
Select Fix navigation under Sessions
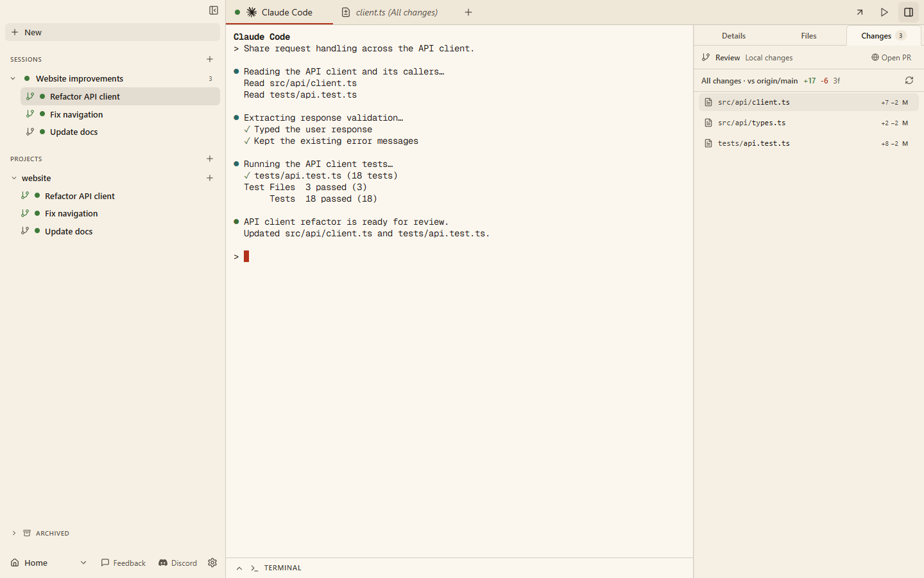(x=120, y=114)
